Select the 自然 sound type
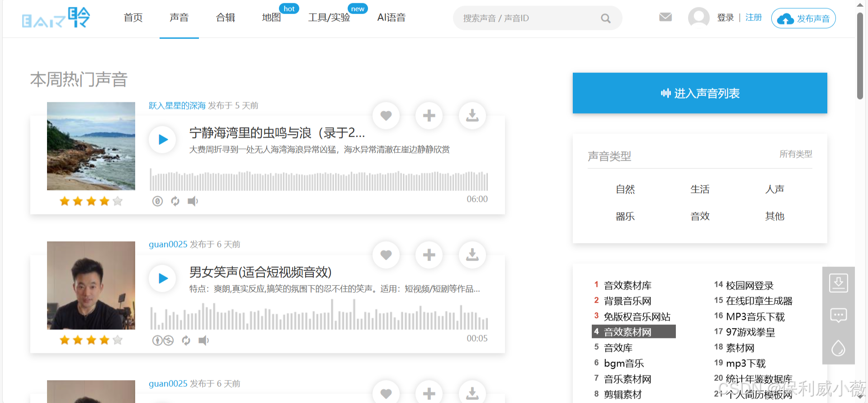 625,190
